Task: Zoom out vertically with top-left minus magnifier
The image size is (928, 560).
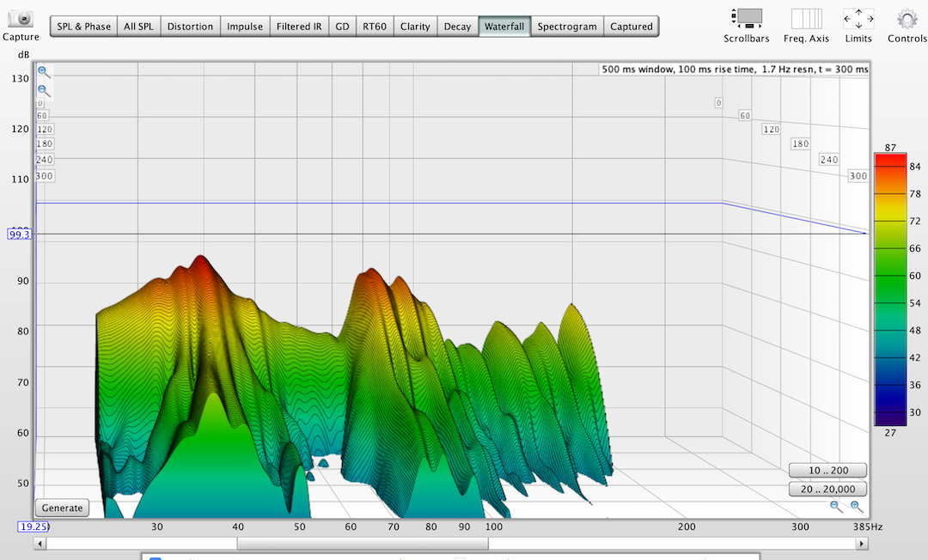Action: click(x=44, y=90)
